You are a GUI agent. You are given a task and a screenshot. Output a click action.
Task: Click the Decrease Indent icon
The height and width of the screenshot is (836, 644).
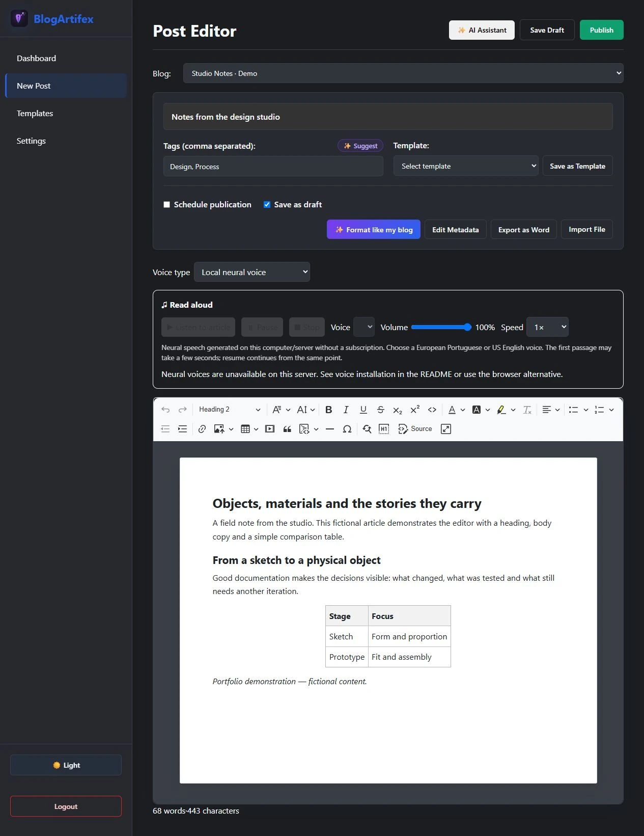coord(165,429)
